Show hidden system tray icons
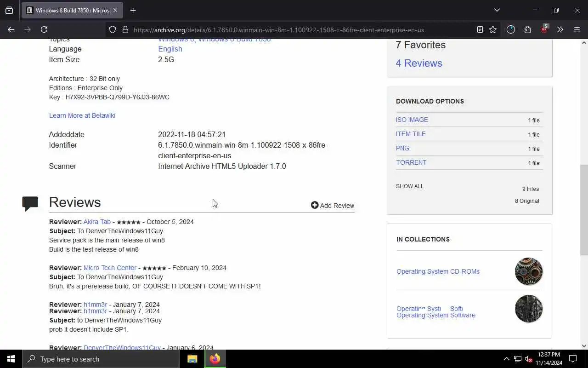Viewport: 588px width, 368px height. click(x=506, y=359)
